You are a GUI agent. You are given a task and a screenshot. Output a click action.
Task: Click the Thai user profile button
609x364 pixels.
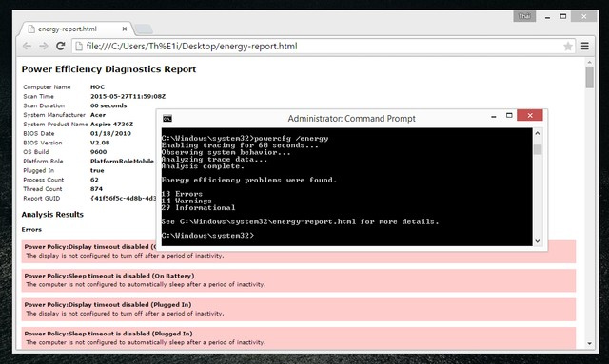pyautogui.click(x=524, y=16)
